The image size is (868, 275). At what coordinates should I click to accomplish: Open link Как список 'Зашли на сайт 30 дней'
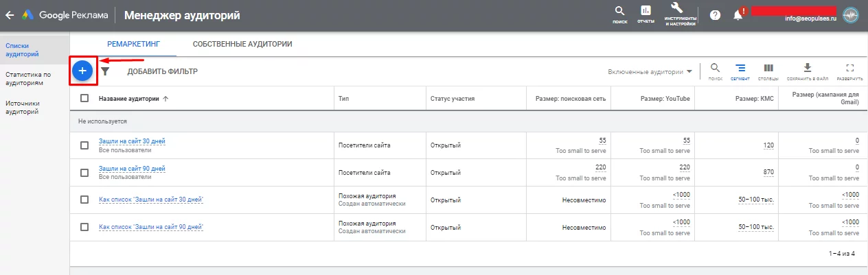point(151,200)
